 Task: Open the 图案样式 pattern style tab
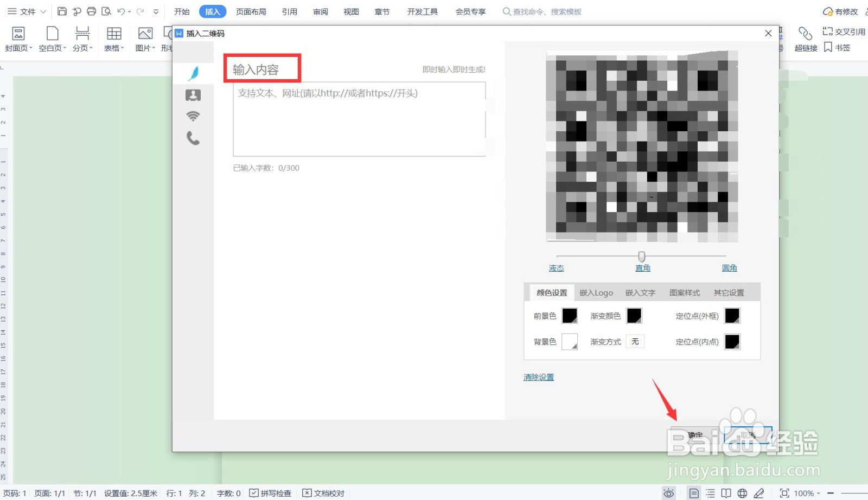pos(685,293)
